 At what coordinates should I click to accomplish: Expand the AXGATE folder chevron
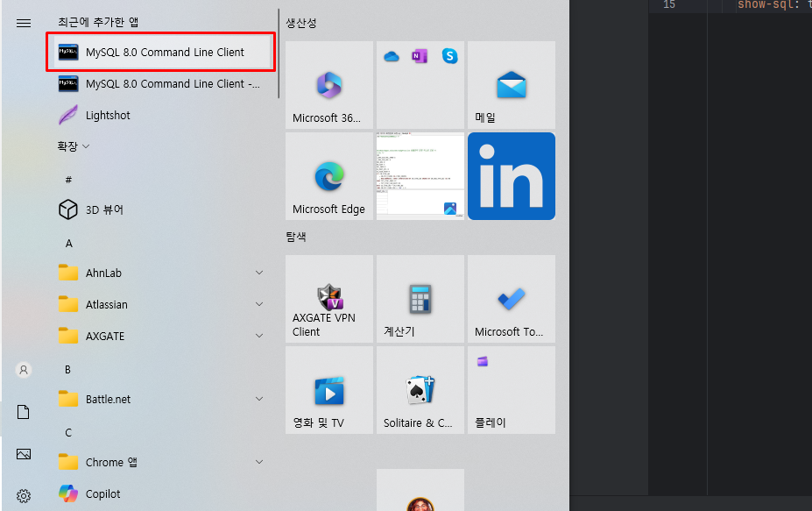click(259, 336)
